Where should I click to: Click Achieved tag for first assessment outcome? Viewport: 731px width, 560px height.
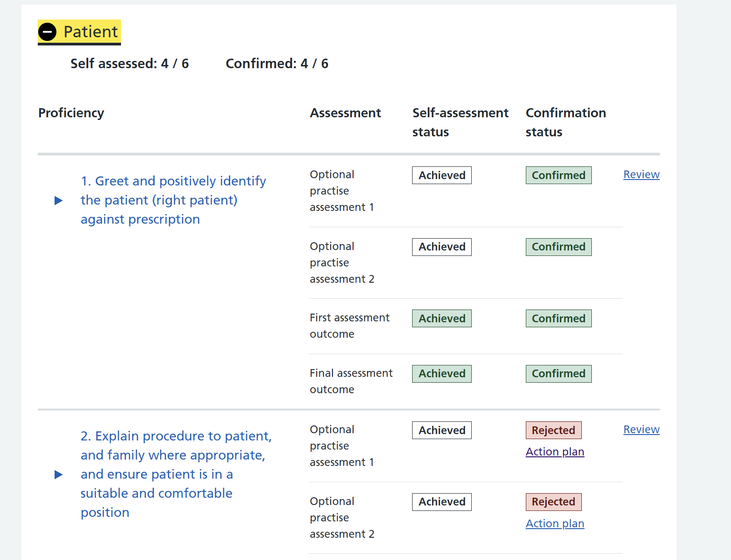point(442,319)
